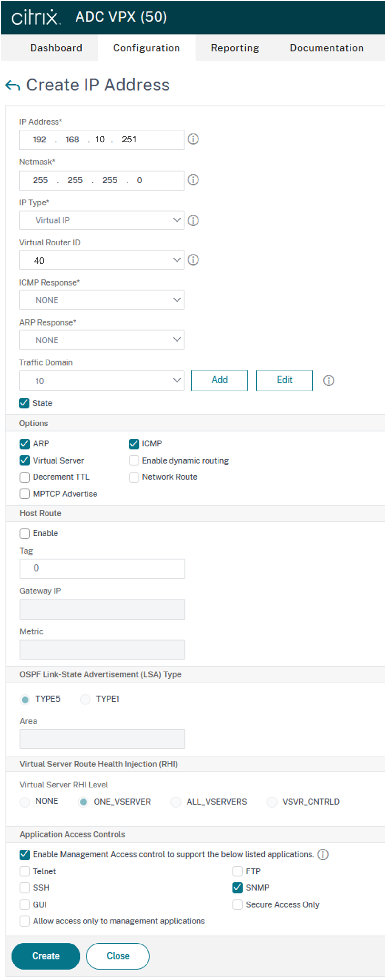Check Allow access only to management applications
The height and width of the screenshot is (980, 386).
point(25,921)
